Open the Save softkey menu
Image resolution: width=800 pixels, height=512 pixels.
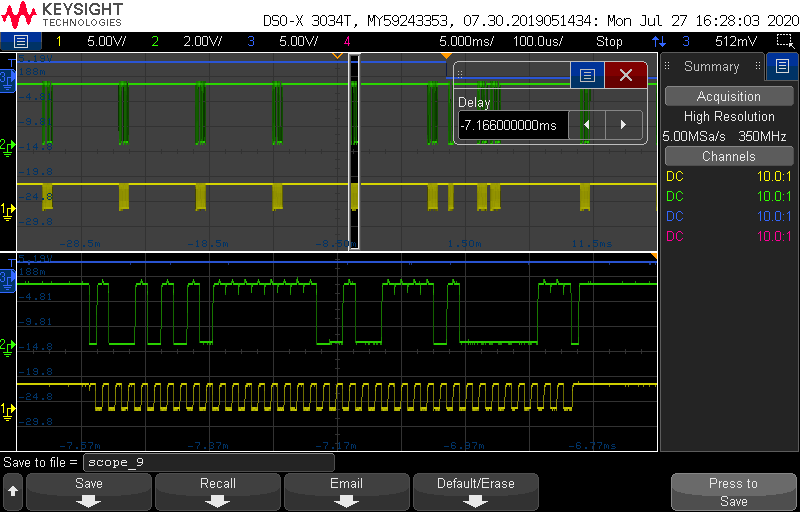[89, 492]
